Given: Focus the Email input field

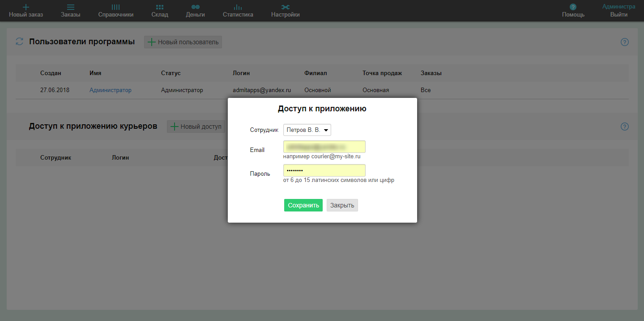Looking at the screenshot, I should pyautogui.click(x=324, y=146).
